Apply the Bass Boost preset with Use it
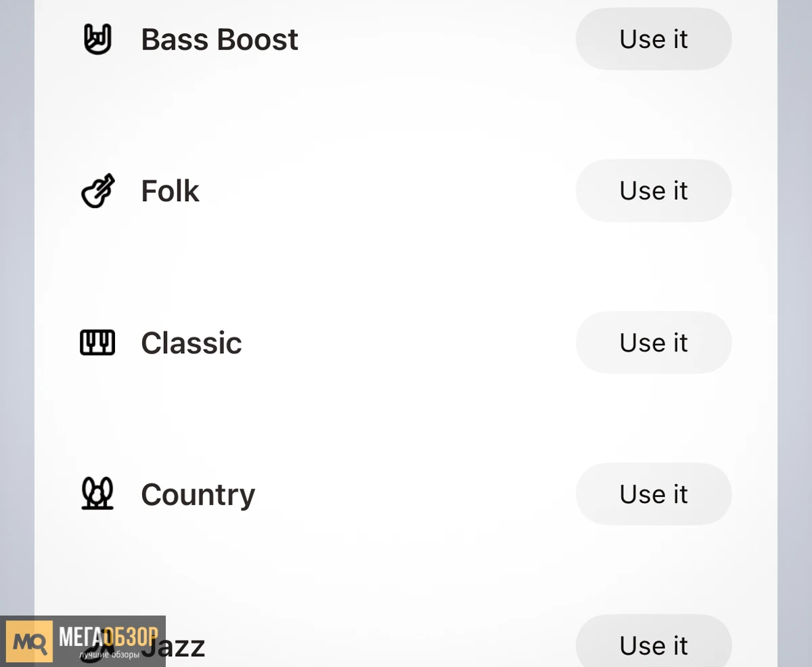The height and width of the screenshot is (667, 812). 654,39
